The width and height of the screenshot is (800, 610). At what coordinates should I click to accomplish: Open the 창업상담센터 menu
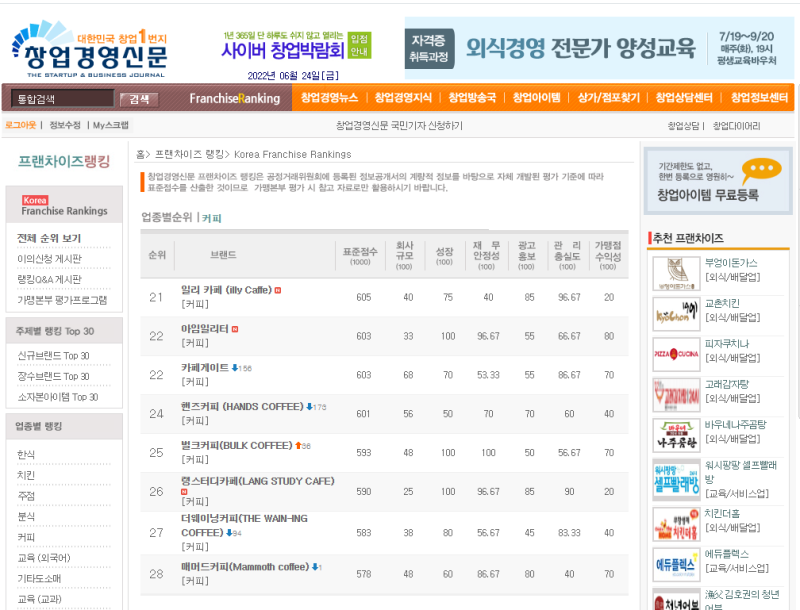(684, 97)
